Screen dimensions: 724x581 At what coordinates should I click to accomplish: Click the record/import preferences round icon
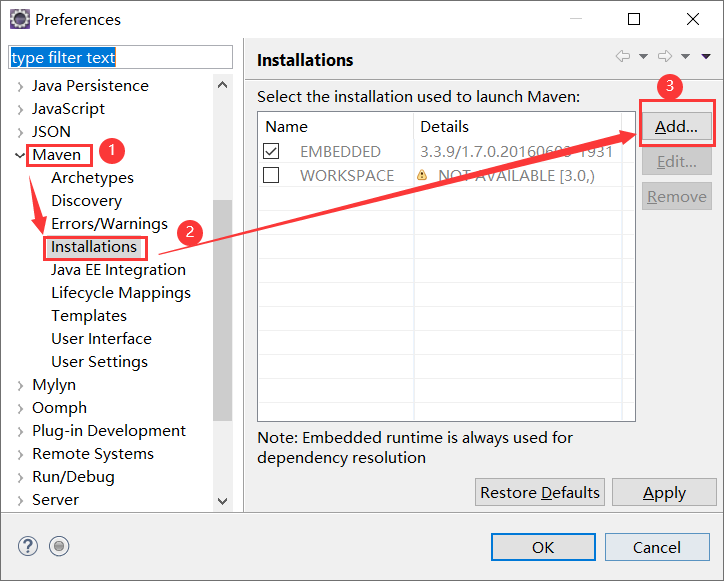tap(59, 546)
